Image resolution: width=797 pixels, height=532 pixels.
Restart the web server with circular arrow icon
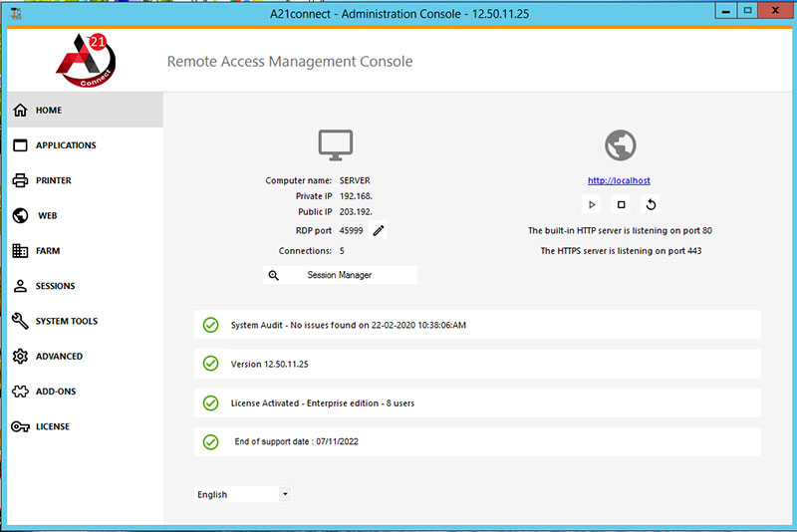click(651, 204)
